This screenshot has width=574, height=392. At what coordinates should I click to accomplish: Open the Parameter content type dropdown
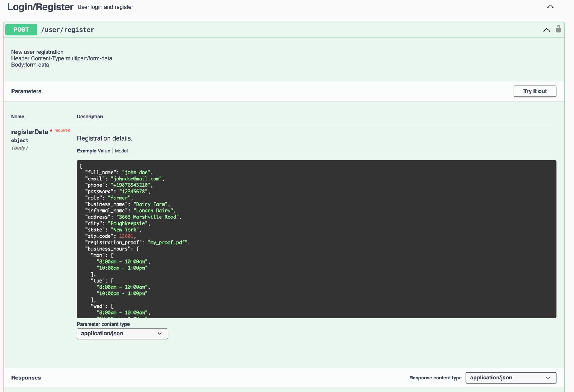click(122, 334)
